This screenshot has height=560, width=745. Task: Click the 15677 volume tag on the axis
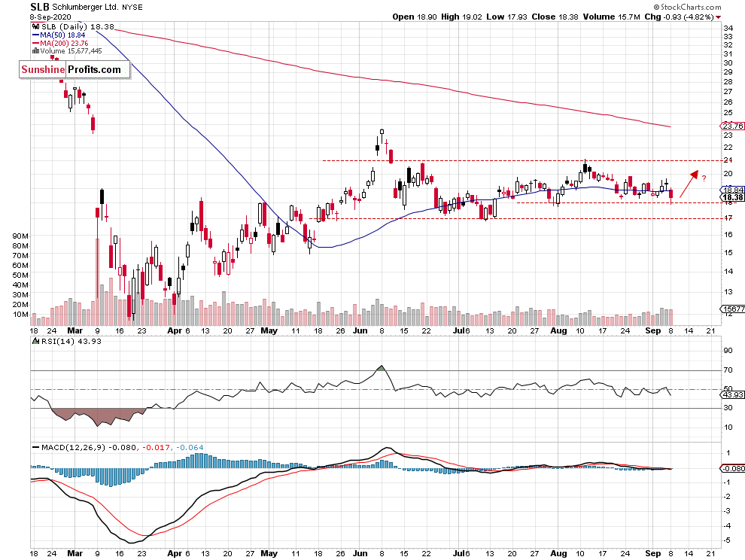tap(734, 309)
